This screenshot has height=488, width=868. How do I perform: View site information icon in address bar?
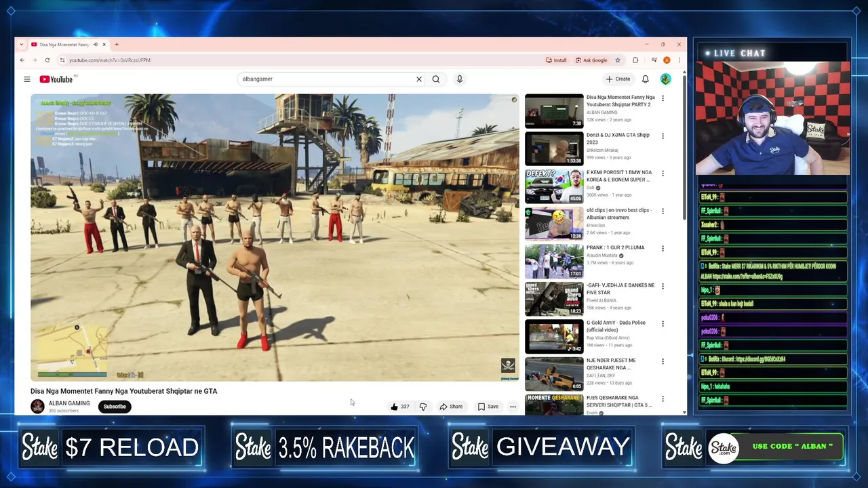click(62, 60)
